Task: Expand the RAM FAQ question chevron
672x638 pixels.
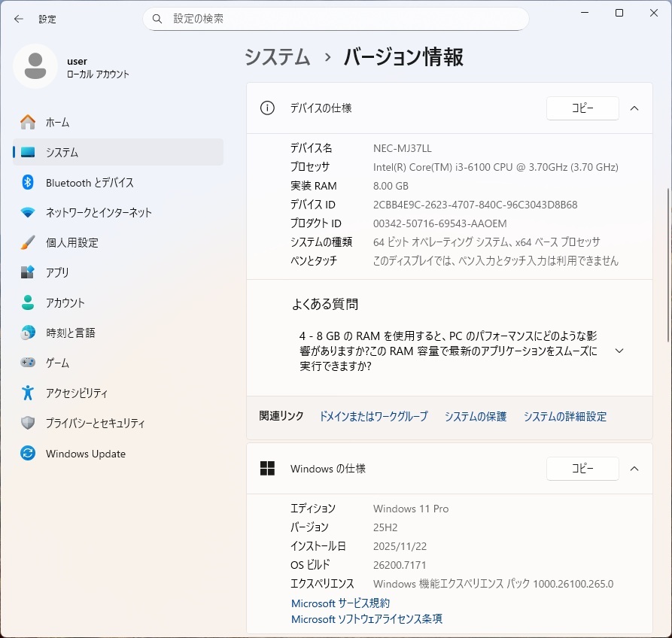Action: pos(619,351)
